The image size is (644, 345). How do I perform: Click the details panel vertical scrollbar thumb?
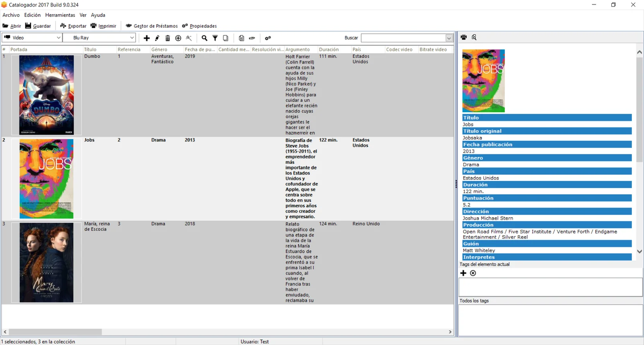(x=639, y=109)
